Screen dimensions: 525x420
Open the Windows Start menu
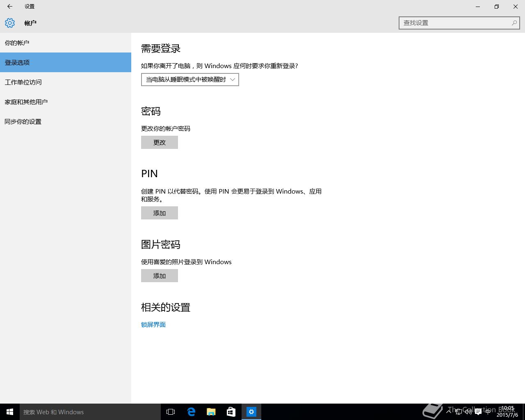pos(10,412)
